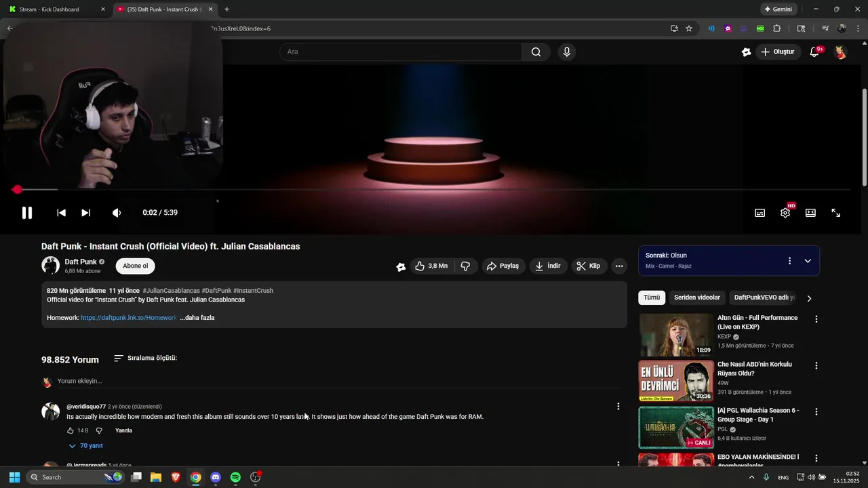This screenshot has width=868, height=488.
Task: Show more filter chips with right arrow
Action: [x=809, y=298]
